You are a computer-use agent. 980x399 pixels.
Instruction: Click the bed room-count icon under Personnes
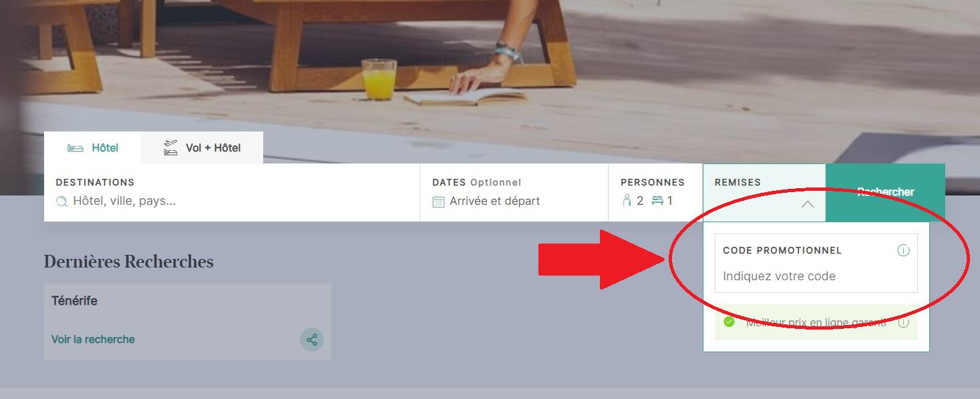point(657,200)
